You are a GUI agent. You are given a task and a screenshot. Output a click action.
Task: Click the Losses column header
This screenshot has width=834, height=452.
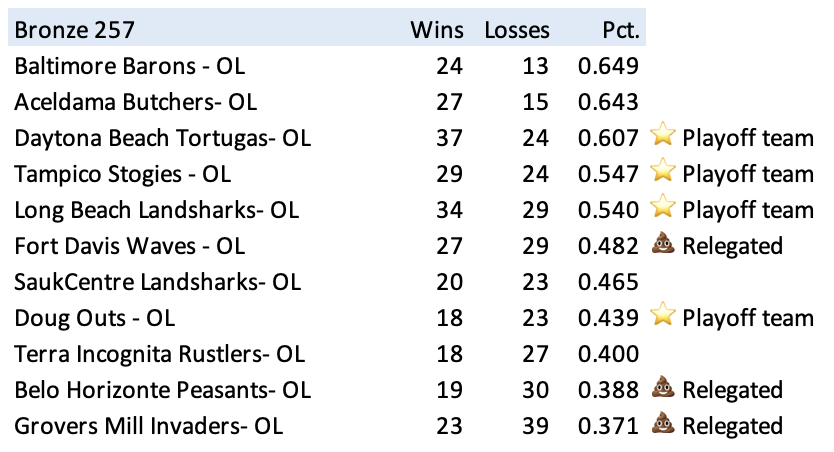pyautogui.click(x=516, y=29)
